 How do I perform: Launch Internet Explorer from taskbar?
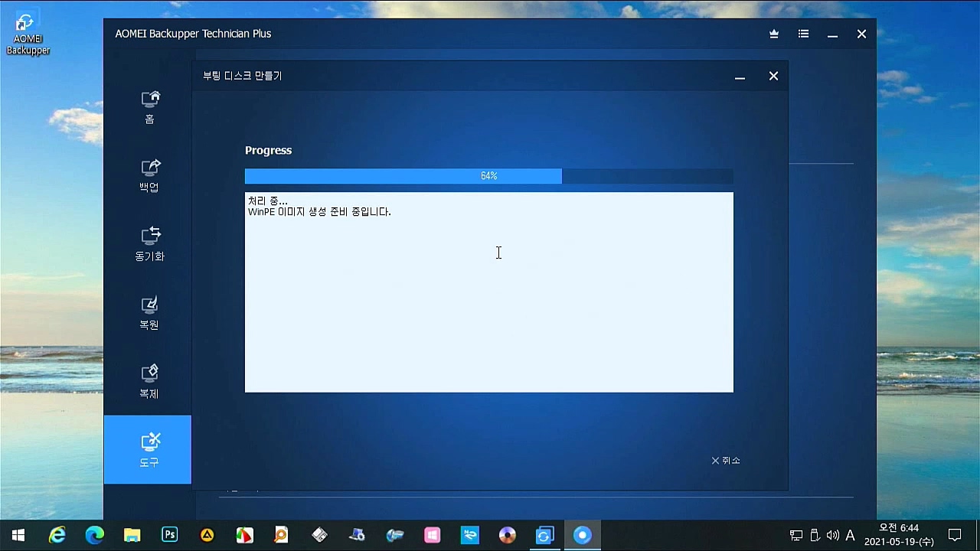tap(57, 535)
